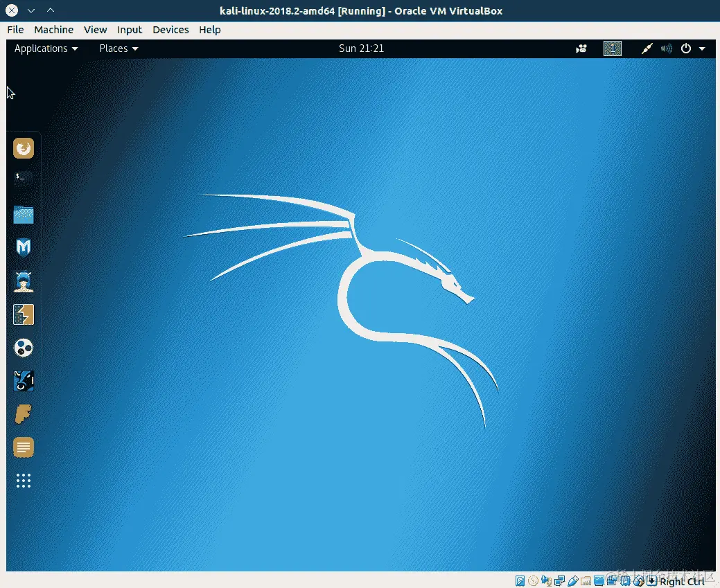Screen dimensions: 720x588
Task: Click the display settings status icon
Action: pos(599,581)
